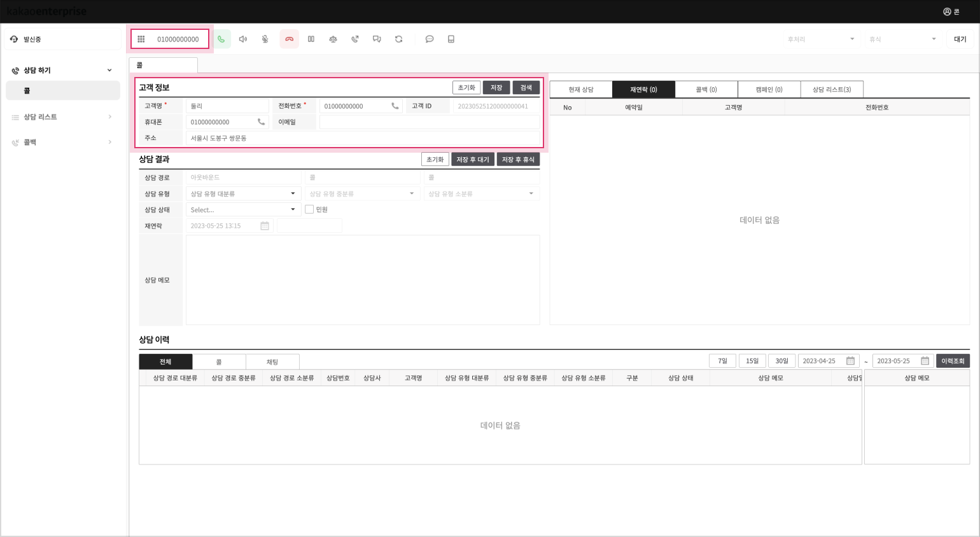Click into the 이메일 input field
The image size is (980, 537).
coord(429,122)
